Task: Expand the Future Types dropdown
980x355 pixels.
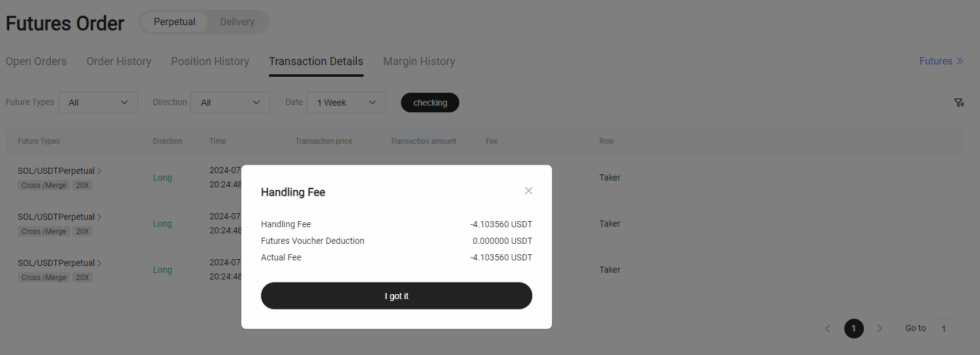Action: coord(98,103)
